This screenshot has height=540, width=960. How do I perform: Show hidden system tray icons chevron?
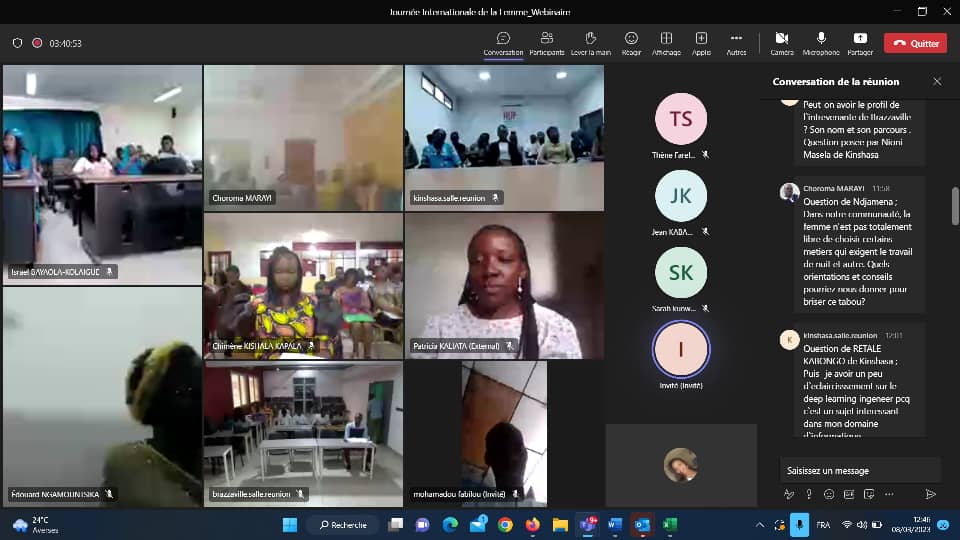pos(760,525)
